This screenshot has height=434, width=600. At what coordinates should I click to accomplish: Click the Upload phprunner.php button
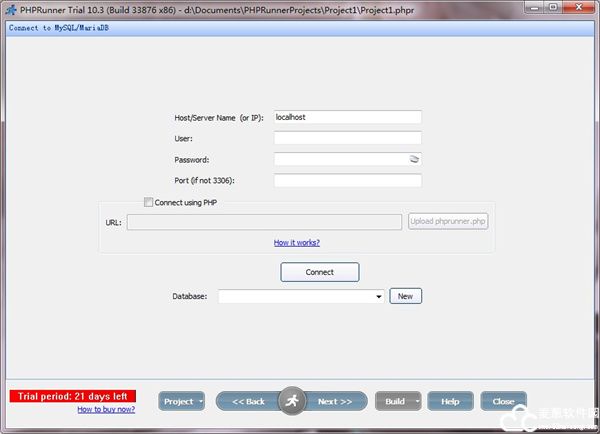click(448, 221)
